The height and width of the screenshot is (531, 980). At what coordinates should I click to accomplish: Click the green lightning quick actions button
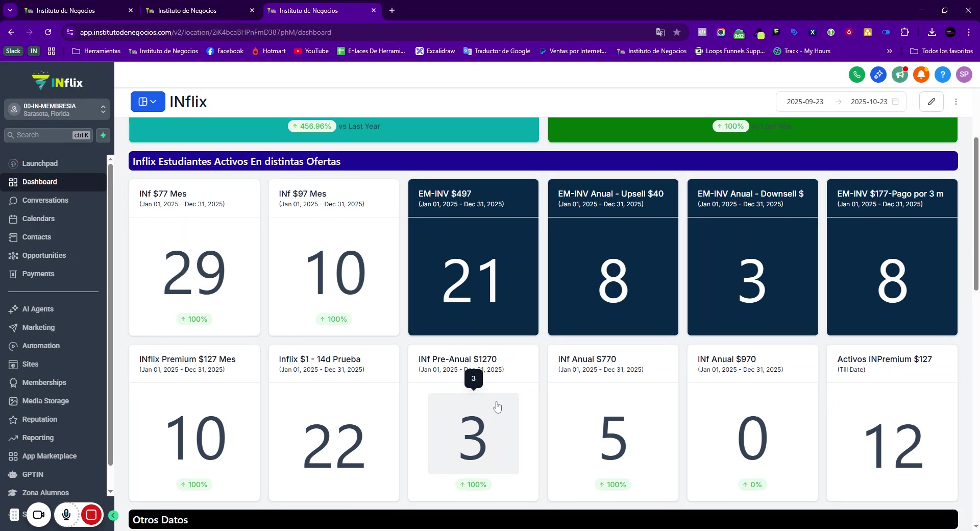103,135
